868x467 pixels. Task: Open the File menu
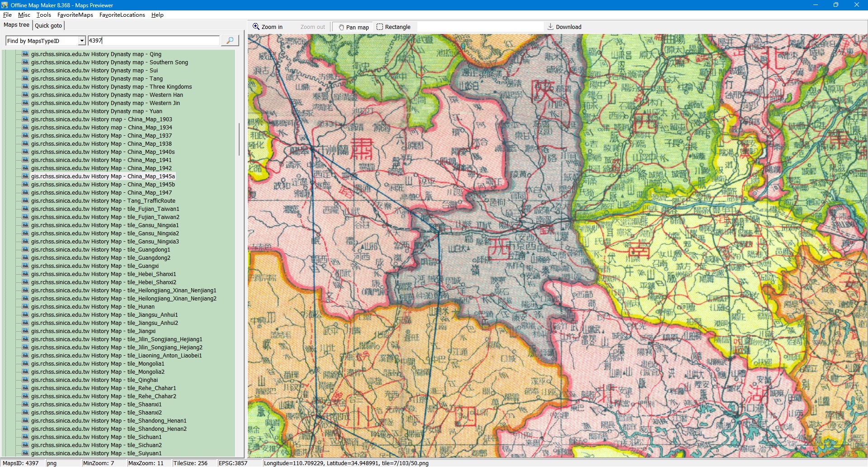[7, 15]
